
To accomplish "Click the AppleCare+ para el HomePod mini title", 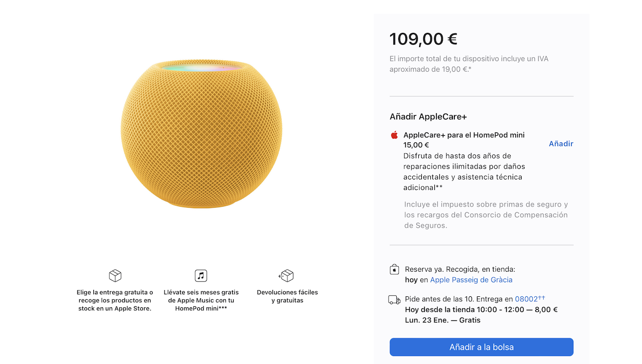I will [x=463, y=134].
